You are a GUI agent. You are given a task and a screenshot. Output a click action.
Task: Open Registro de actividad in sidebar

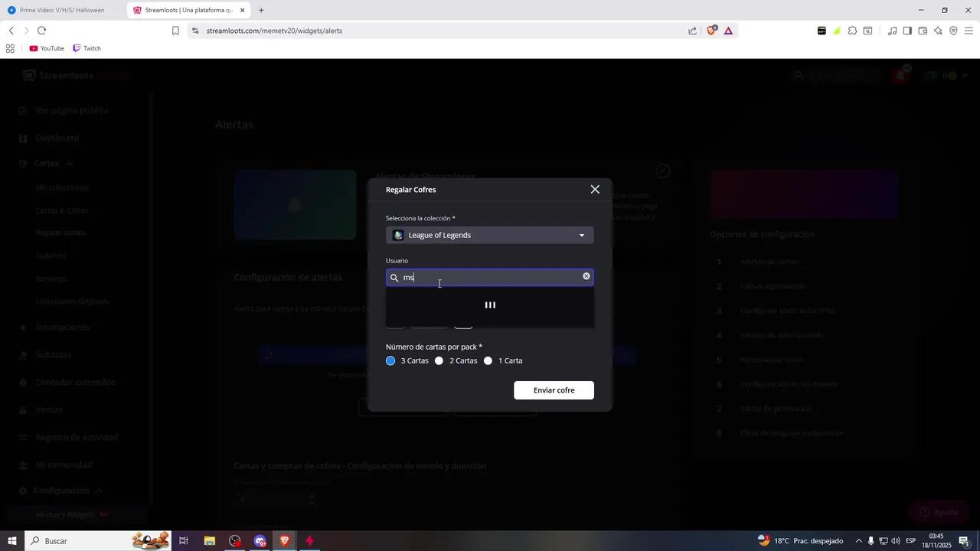77,438
